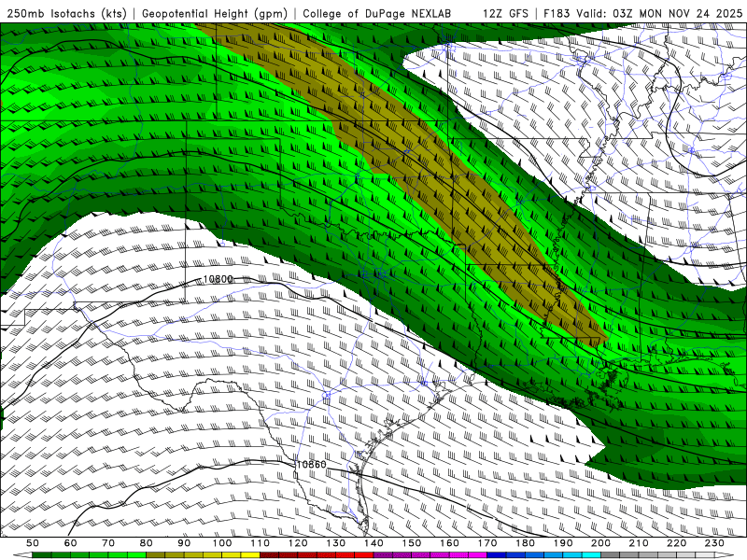Viewport: 747px width, 560px height.
Task: Click the 70 value on the color scale
Action: point(108,543)
